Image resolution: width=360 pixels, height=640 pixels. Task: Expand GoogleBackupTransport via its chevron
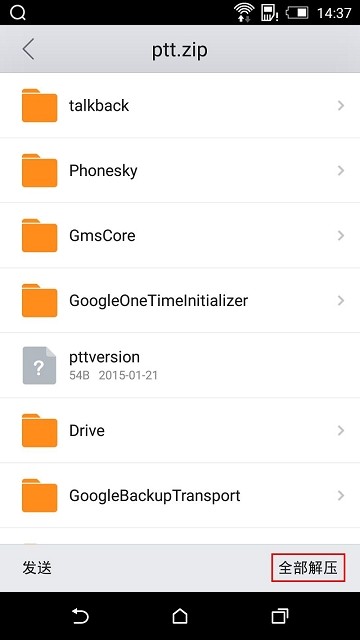[x=341, y=496]
